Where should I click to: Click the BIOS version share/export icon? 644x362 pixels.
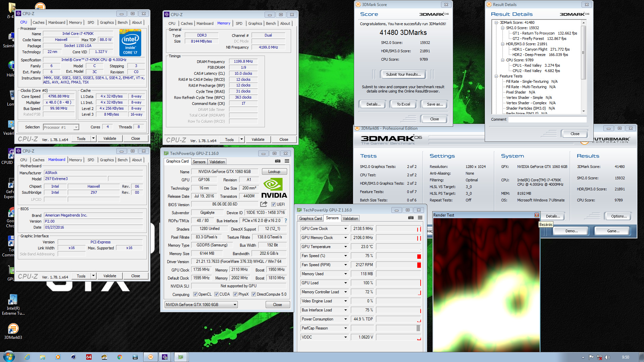(x=264, y=204)
